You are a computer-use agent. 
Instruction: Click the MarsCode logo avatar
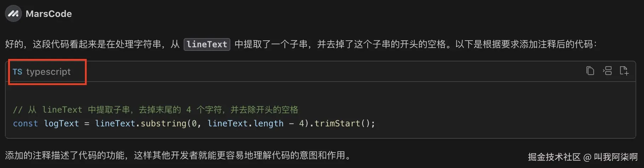[x=13, y=14]
